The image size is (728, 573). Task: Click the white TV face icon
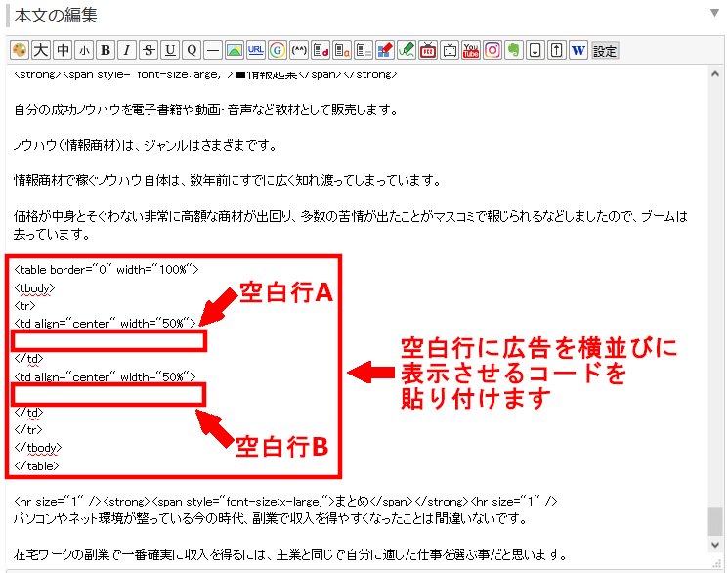click(x=450, y=50)
